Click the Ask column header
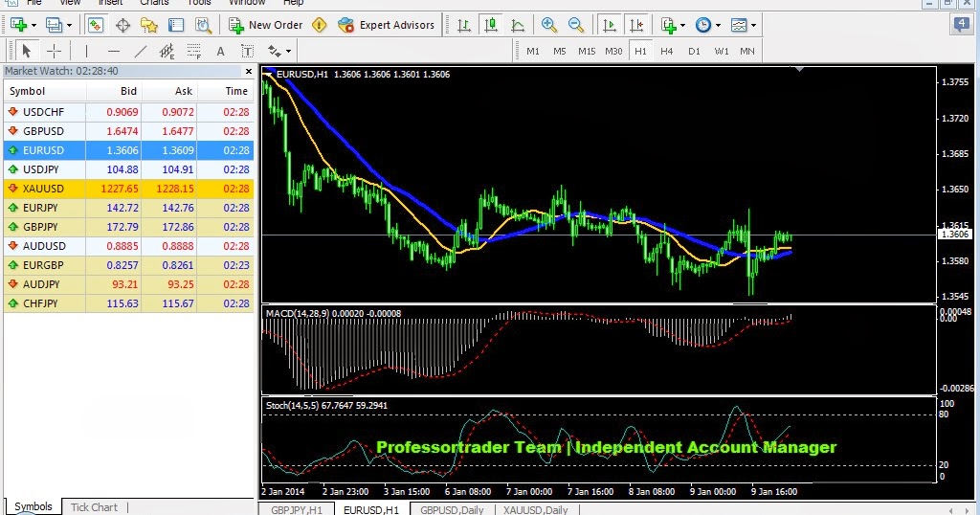980x515 pixels. click(x=170, y=91)
